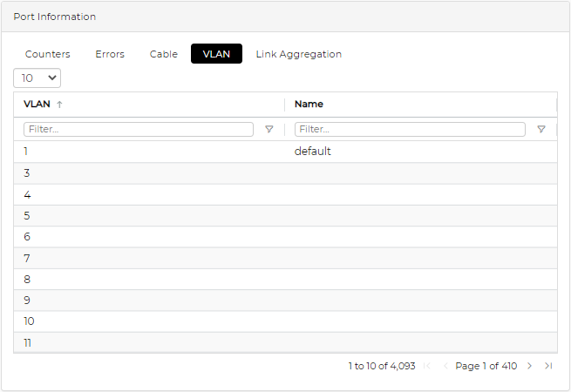
Task: Jump to the first page arrow
Action: (x=427, y=366)
